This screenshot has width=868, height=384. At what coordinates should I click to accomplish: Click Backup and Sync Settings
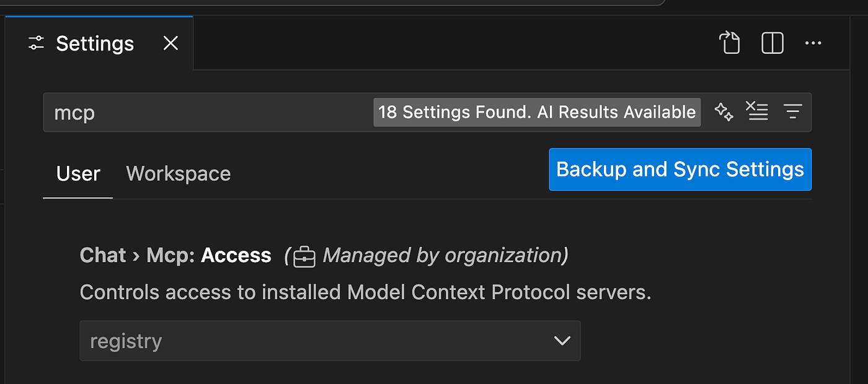(x=680, y=169)
